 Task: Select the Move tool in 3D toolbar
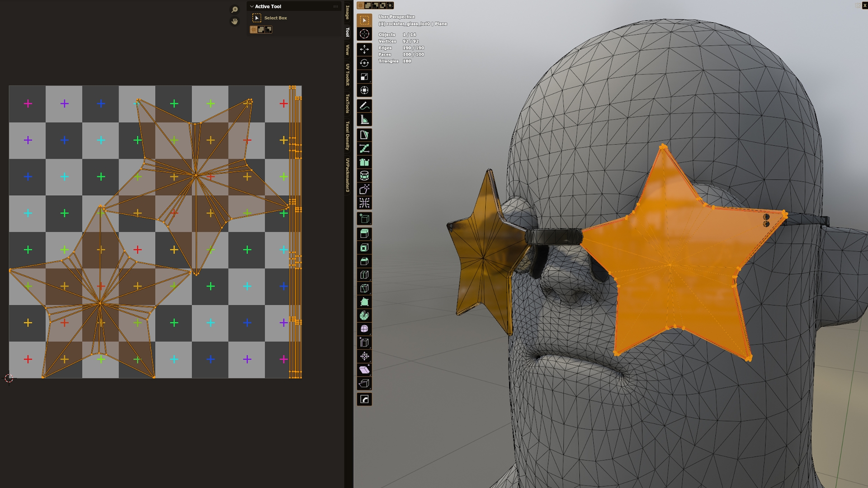pos(364,49)
